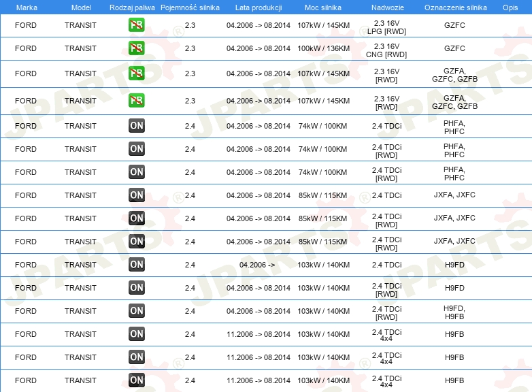
Task: Click the 100kW / 136KM power cell
Action: point(323,48)
